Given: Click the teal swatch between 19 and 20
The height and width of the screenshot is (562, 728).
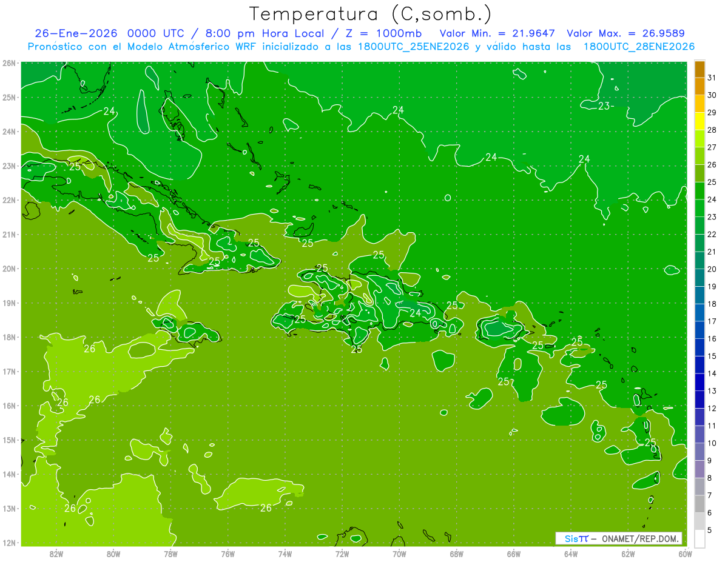Looking at the screenshot, I should pyautogui.click(x=699, y=278).
